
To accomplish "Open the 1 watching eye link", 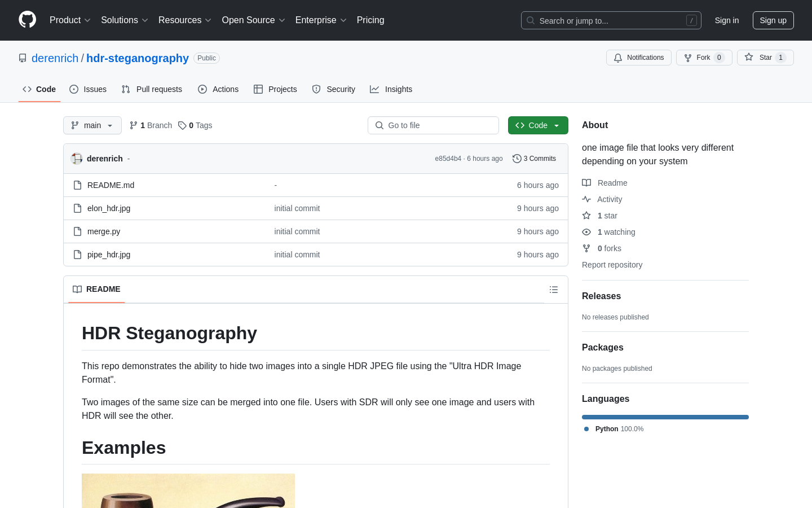I will pos(616,232).
